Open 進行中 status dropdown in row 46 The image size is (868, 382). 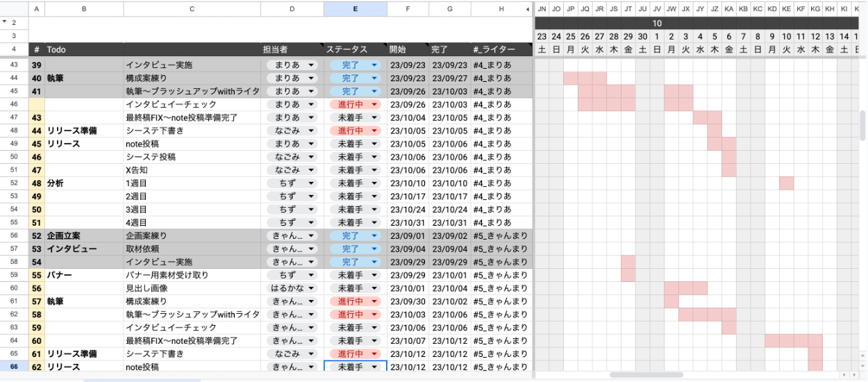coord(375,104)
